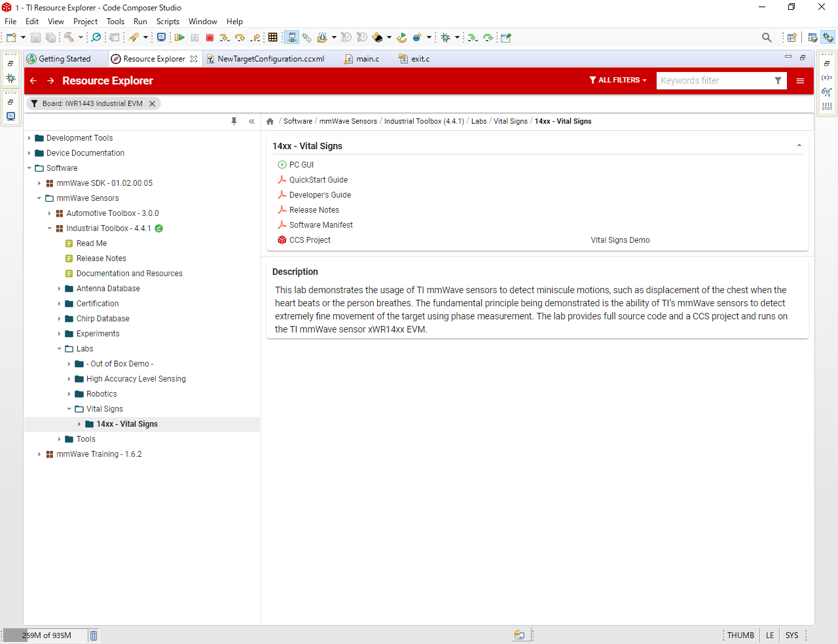838x644 pixels.
Task: Click the Labs breadcrumb link
Action: point(479,122)
